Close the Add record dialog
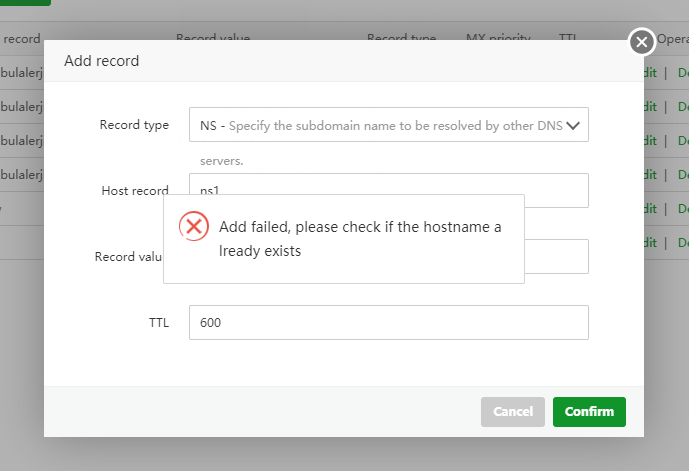The image size is (689, 471). (x=642, y=42)
